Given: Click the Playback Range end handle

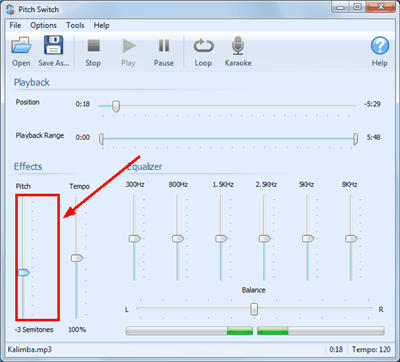Looking at the screenshot, I should coord(356,139).
